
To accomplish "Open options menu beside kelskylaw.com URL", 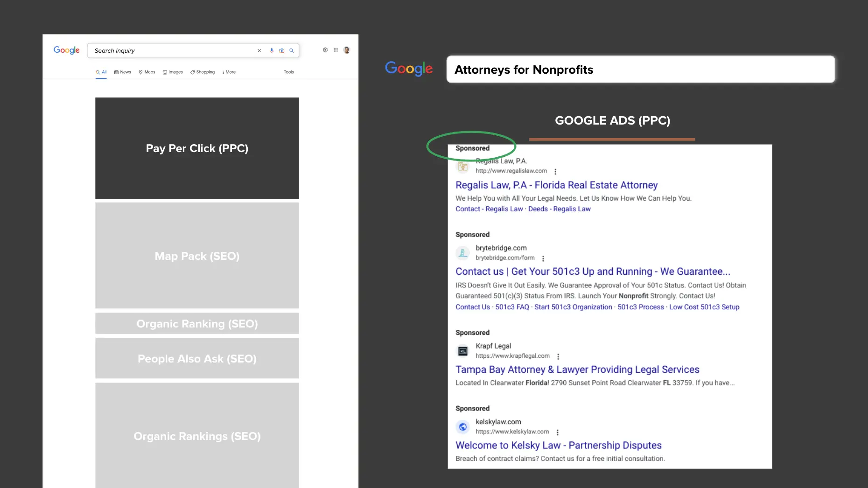I will (x=558, y=432).
